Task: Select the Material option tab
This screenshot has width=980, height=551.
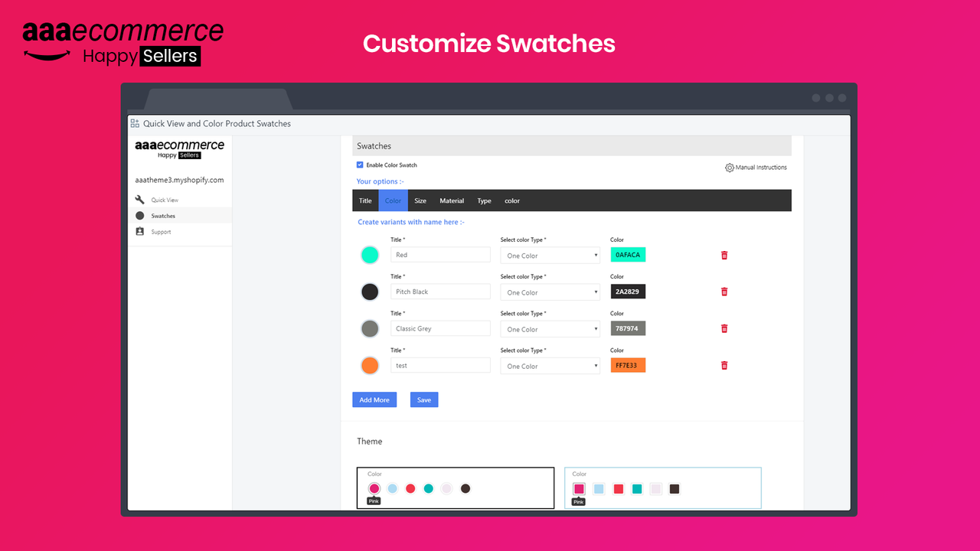Action: (452, 201)
